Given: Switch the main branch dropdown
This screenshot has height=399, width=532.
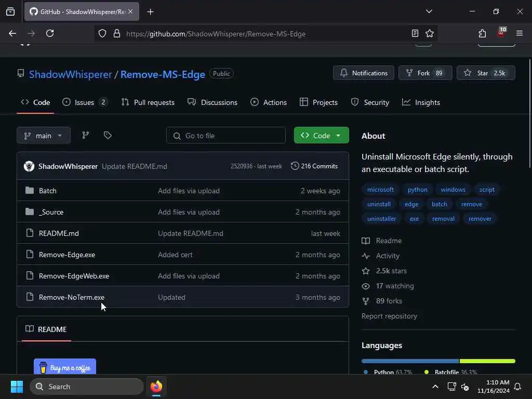Looking at the screenshot, I should pyautogui.click(x=44, y=136).
